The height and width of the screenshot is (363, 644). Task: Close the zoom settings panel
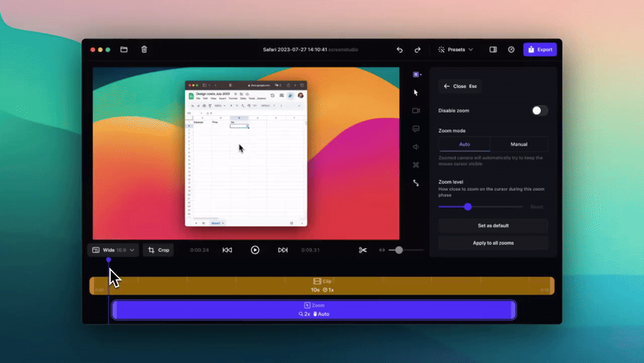point(460,86)
